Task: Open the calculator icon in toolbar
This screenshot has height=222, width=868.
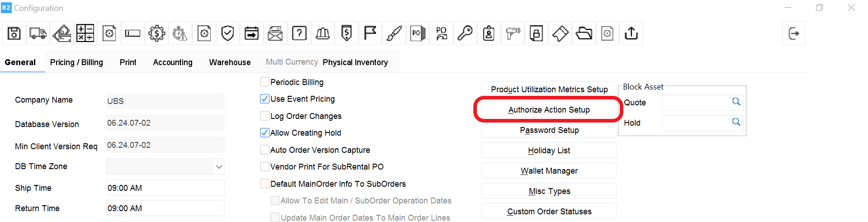Action: tap(85, 33)
